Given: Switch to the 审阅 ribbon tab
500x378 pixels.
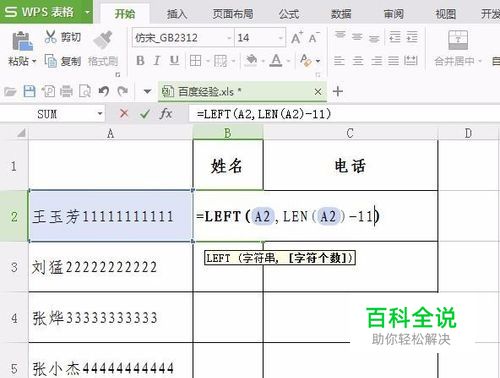Looking at the screenshot, I should pos(393,14).
